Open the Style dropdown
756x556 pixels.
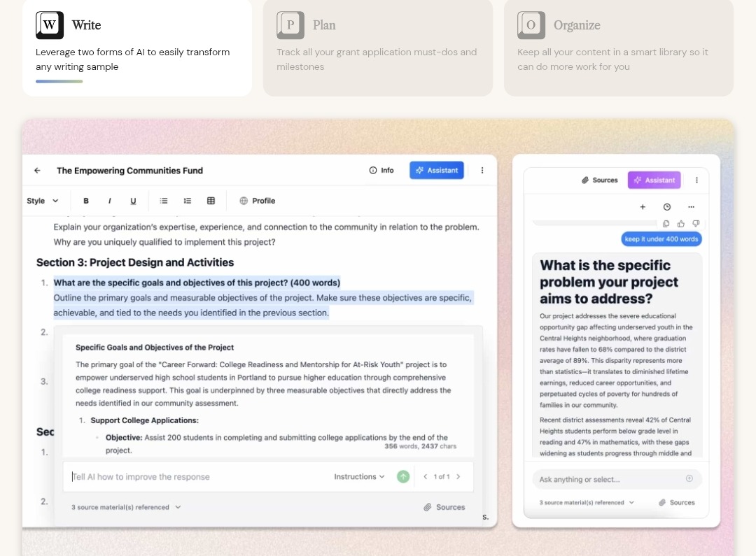tap(43, 201)
